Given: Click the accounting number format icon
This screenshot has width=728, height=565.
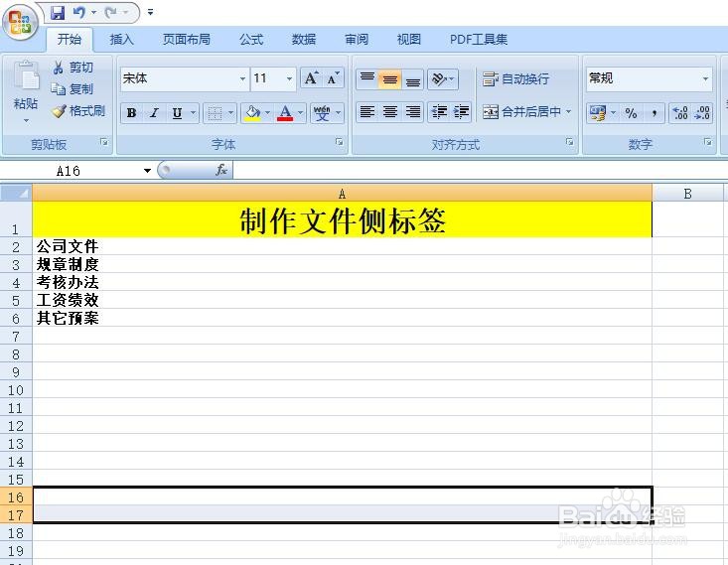Looking at the screenshot, I should point(597,113).
